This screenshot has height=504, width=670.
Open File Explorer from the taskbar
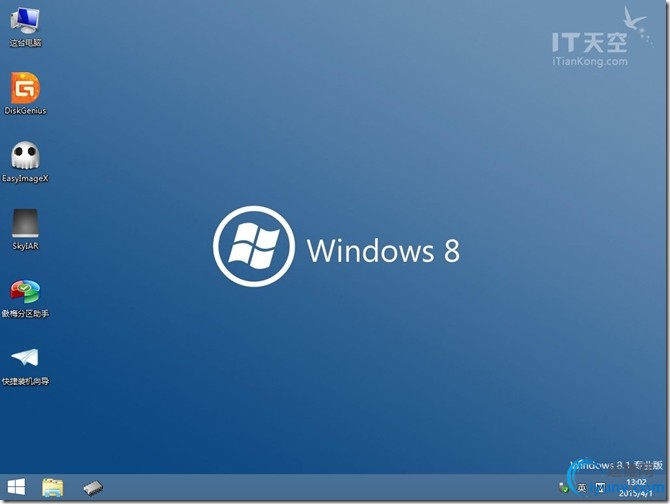[x=53, y=487]
